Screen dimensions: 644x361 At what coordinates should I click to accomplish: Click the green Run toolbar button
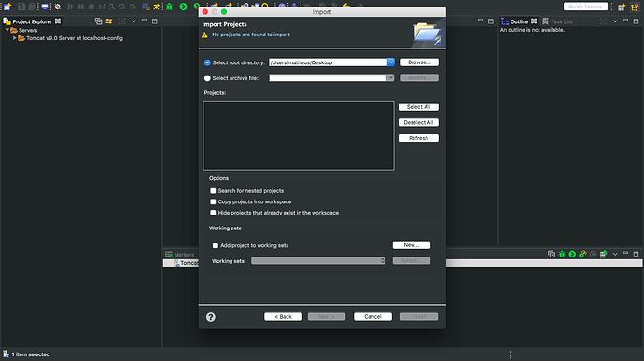(183, 7)
